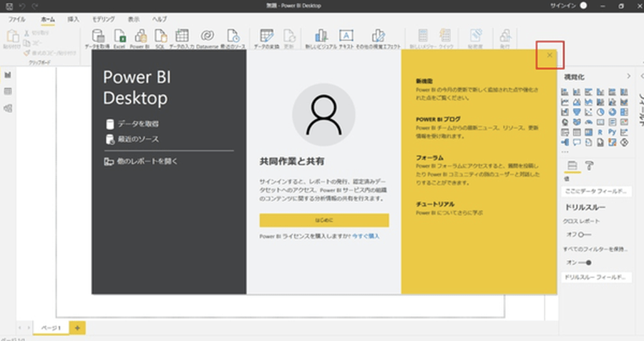Collapse the 視覚化 pane chevron

click(628, 76)
